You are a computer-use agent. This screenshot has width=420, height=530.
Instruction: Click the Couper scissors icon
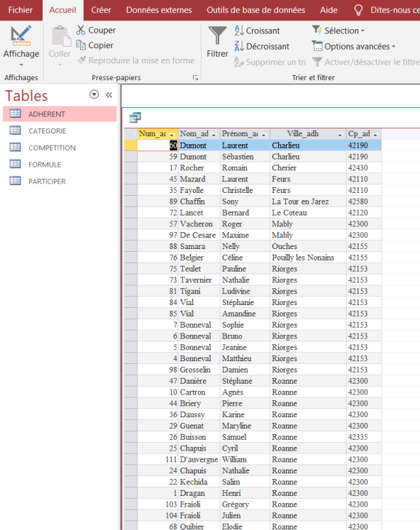[x=81, y=30]
